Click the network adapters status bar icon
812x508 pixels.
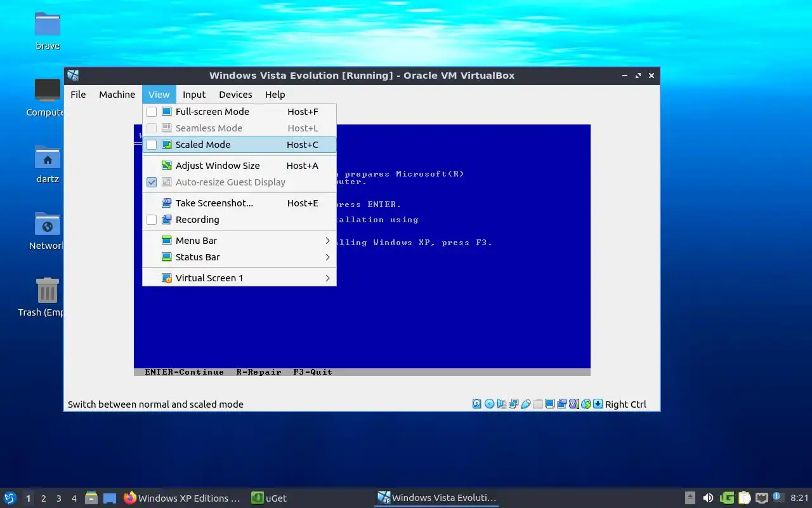point(513,404)
